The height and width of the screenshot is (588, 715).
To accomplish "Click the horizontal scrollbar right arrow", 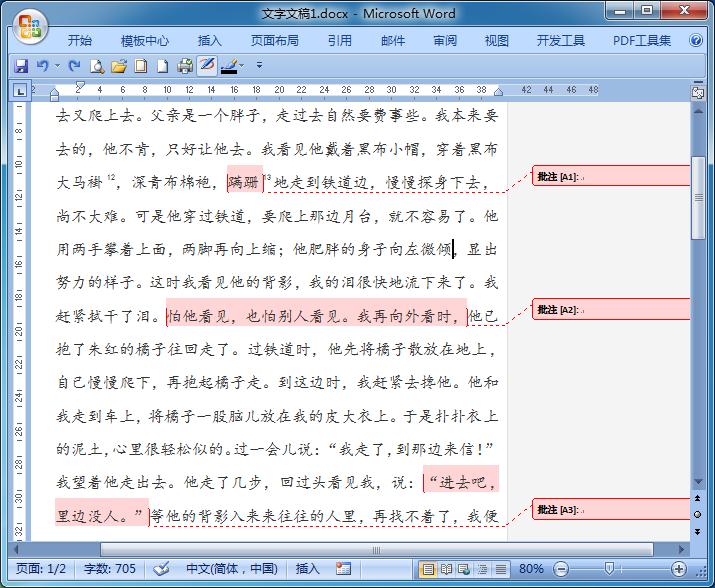I will [x=681, y=550].
